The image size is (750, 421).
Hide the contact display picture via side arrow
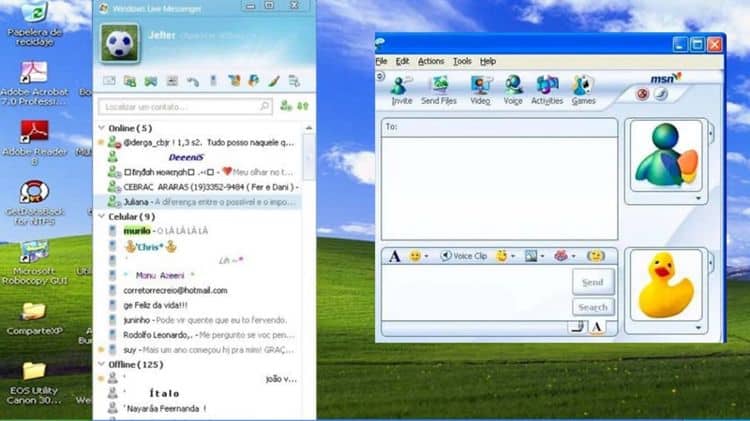pos(711,134)
